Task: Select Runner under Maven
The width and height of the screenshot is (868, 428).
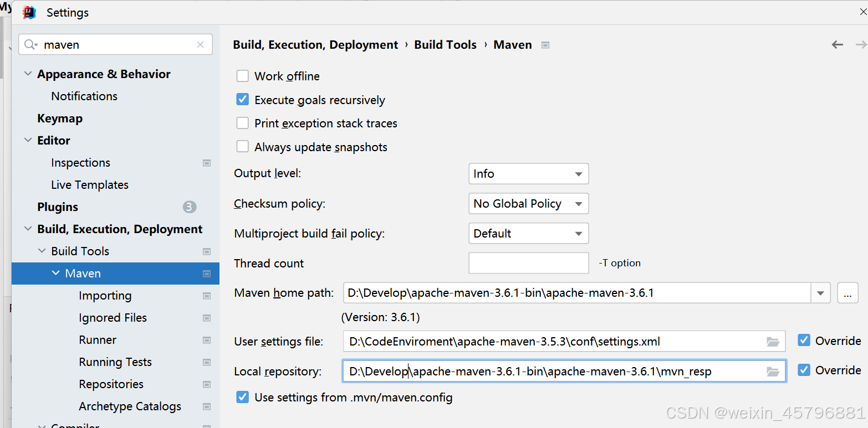Action: pos(98,340)
